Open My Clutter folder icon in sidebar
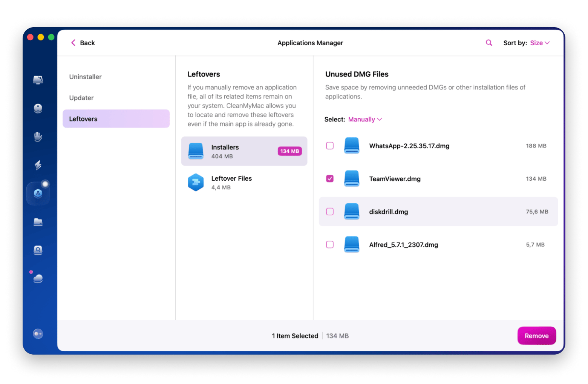This screenshot has height=384, width=588. point(38,222)
